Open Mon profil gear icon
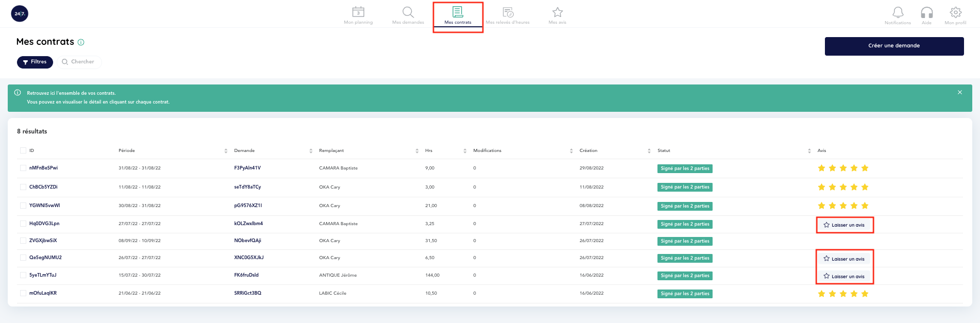Screen dimensions: 980x323 point(955,12)
